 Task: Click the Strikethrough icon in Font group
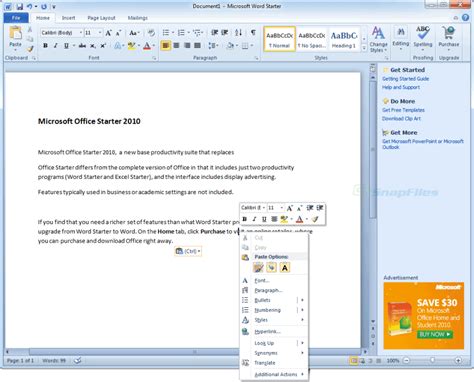click(82, 46)
